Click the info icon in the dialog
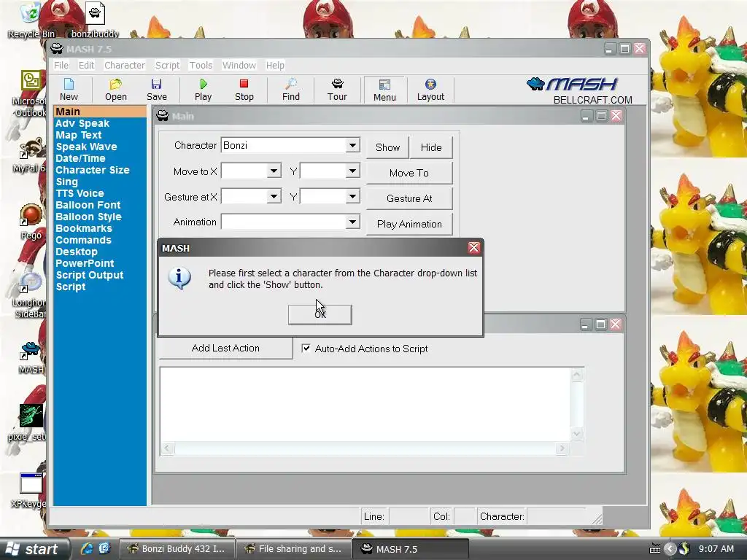The width and height of the screenshot is (747, 560). pos(179,278)
